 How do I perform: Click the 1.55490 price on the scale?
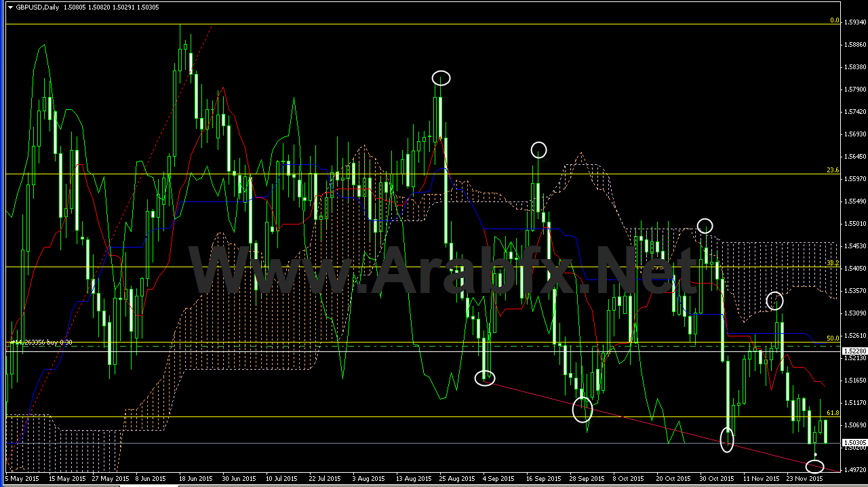pos(854,201)
